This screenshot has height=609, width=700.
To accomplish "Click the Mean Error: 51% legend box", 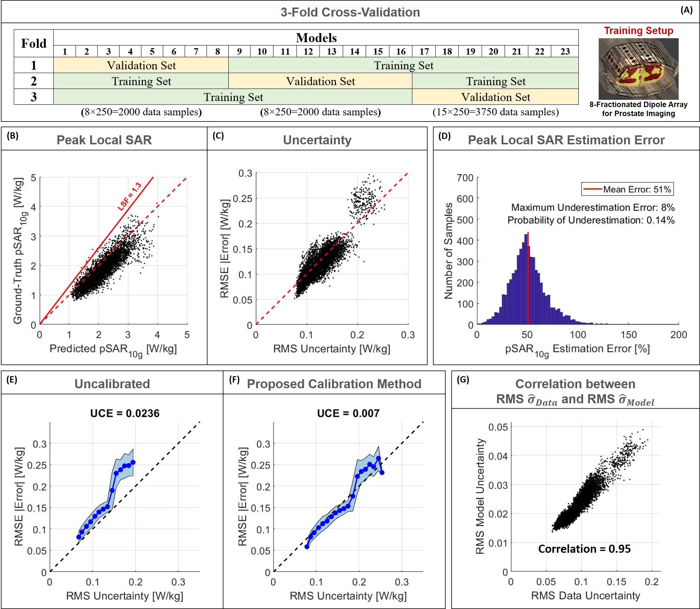I will pos(627,189).
